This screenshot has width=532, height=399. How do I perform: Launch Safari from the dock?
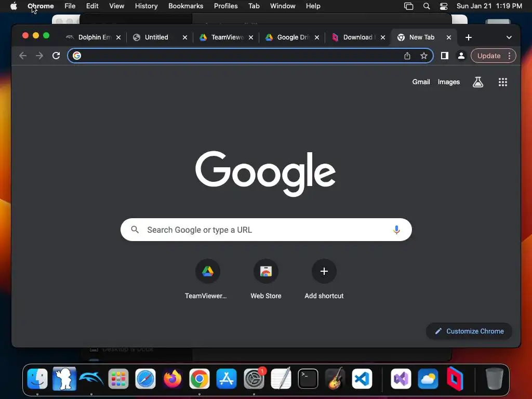click(145, 379)
